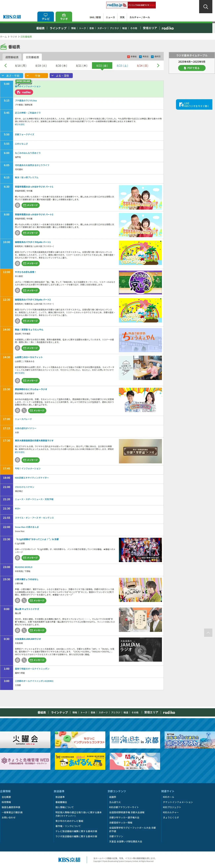Viewport: 215px width, 868px height.
Task: Expand the 午後 time filter
Action: click(36, 76)
